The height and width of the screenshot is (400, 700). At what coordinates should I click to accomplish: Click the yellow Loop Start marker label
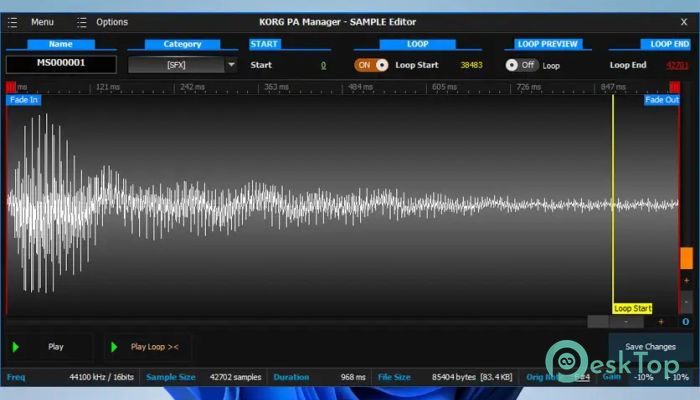(x=632, y=308)
